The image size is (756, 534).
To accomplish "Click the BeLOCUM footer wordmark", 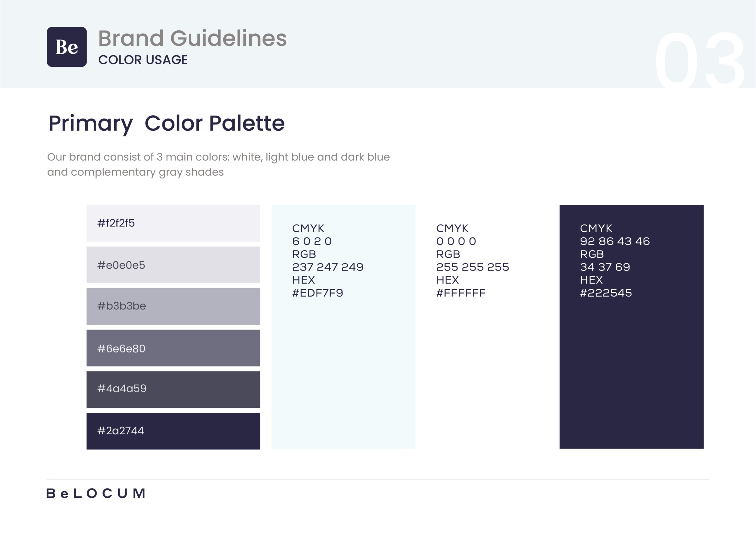I will coord(96,493).
